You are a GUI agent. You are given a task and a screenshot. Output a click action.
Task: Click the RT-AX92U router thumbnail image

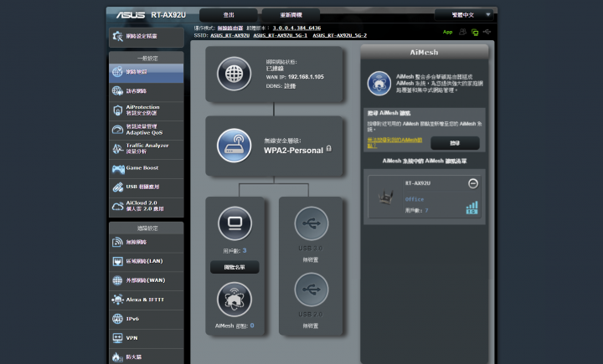click(x=386, y=197)
